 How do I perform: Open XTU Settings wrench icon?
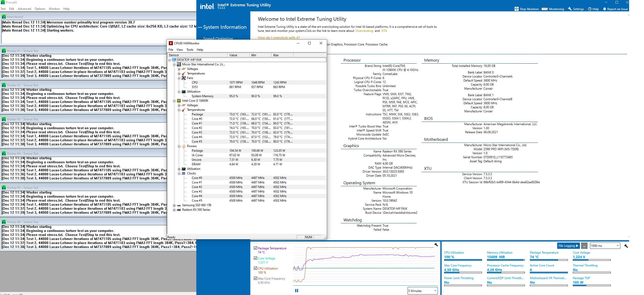[x=570, y=9]
